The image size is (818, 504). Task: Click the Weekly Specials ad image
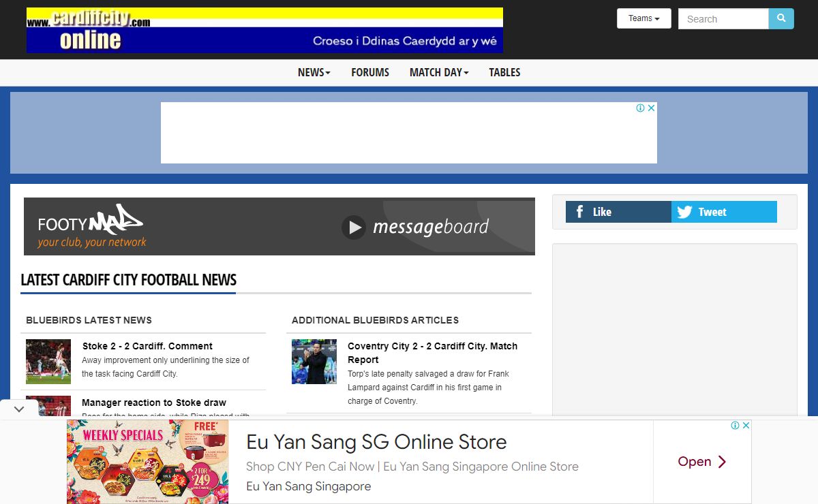pyautogui.click(x=147, y=462)
